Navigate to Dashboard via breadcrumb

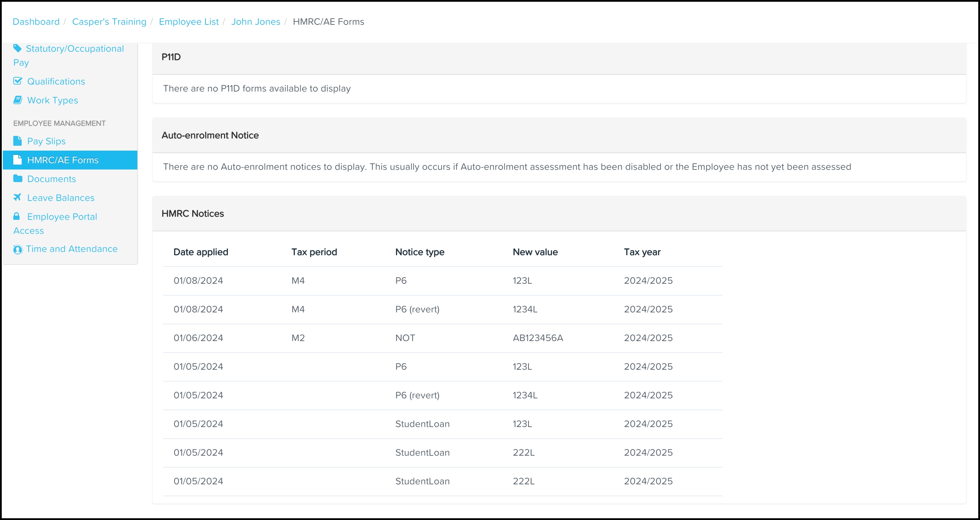[36, 22]
